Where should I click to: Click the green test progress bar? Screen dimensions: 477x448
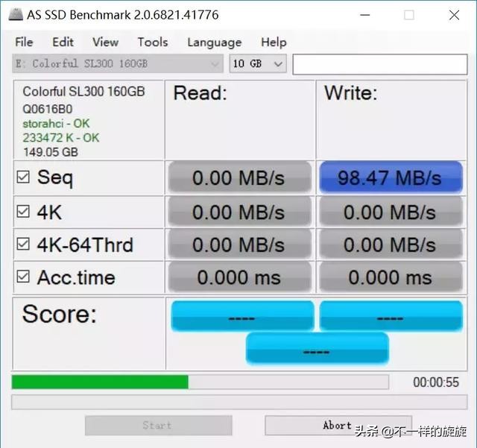[x=200, y=382]
